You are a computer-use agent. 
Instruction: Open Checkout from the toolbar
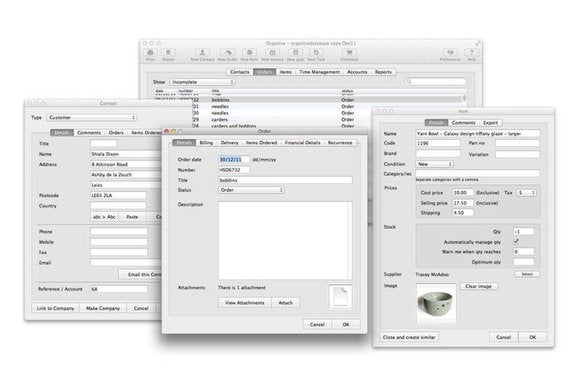(x=349, y=54)
